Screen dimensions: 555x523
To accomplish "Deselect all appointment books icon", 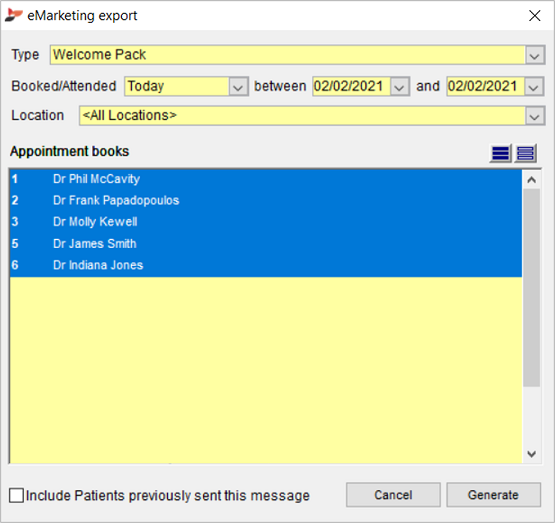I will [x=525, y=153].
